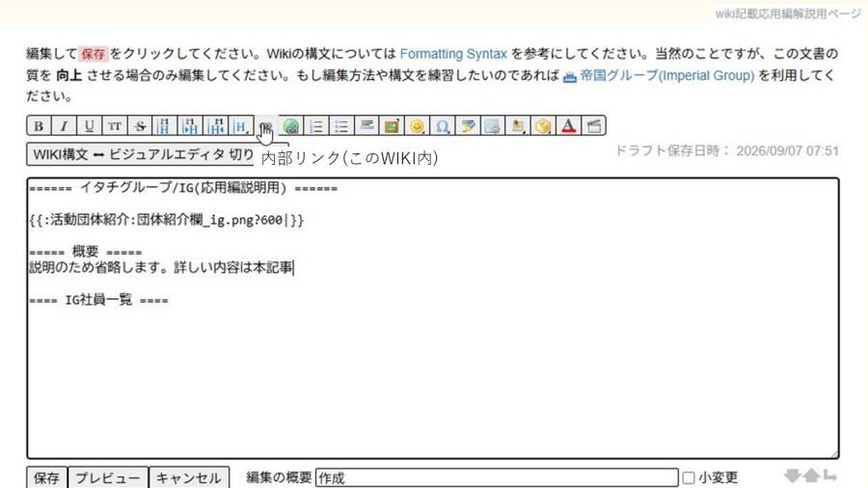Cancel editing with キャンセル

(189, 477)
